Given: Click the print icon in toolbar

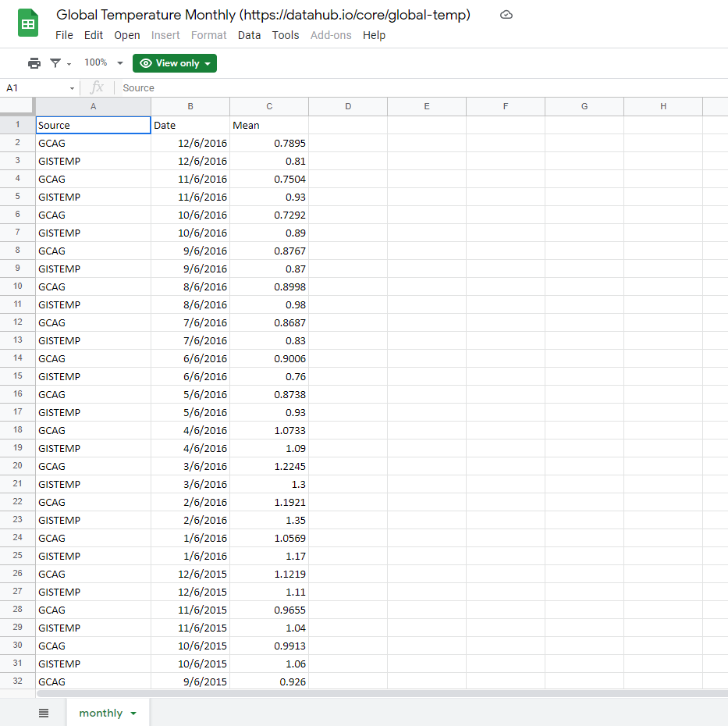Looking at the screenshot, I should [34, 63].
